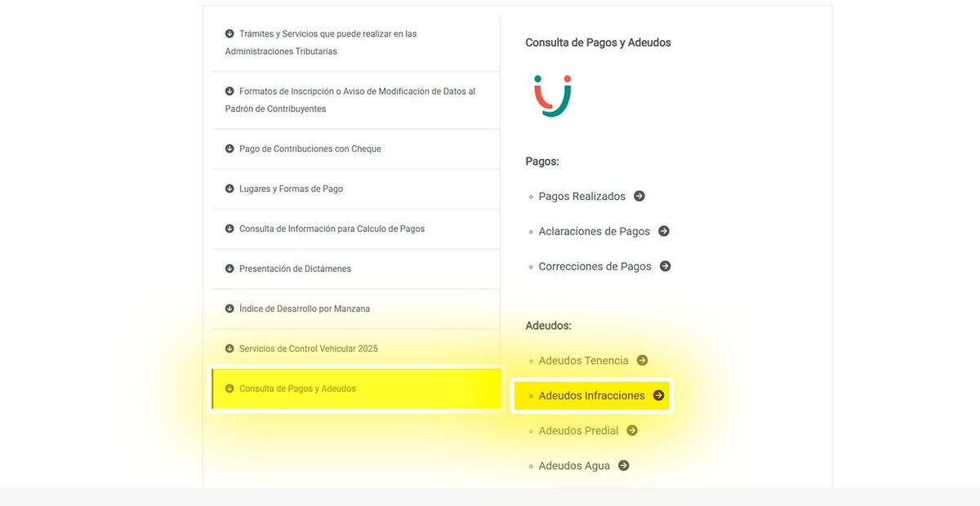Click arrow icon beside Aclaraciones de Pagos

[664, 231]
